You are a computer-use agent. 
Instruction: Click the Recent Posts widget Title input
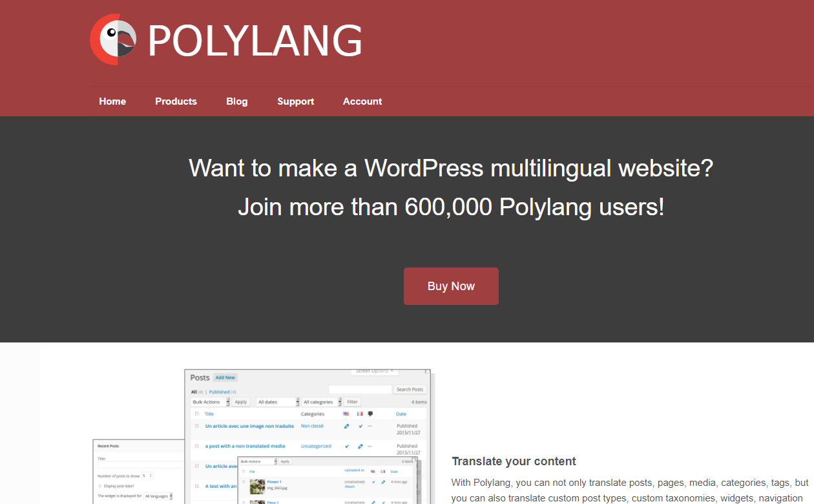point(141,465)
